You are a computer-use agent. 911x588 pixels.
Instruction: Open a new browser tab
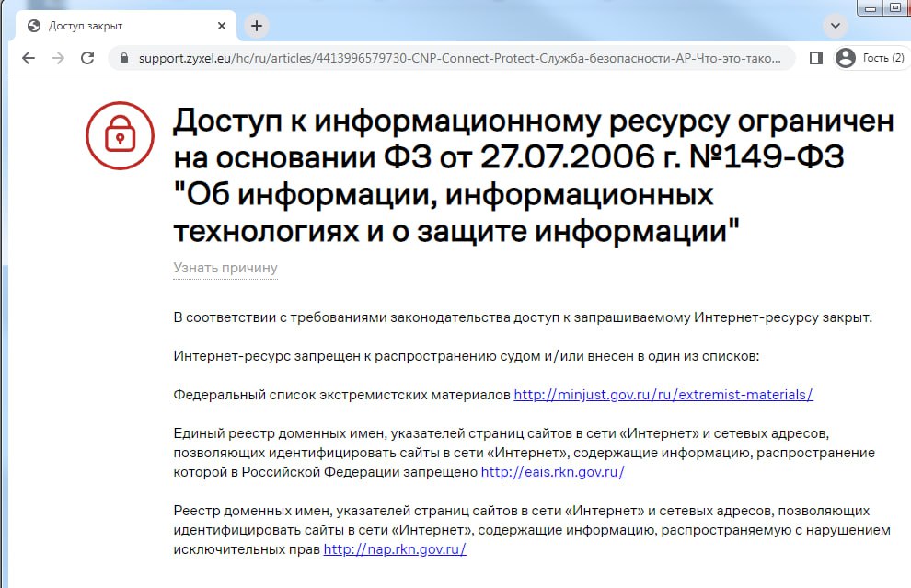tap(256, 26)
